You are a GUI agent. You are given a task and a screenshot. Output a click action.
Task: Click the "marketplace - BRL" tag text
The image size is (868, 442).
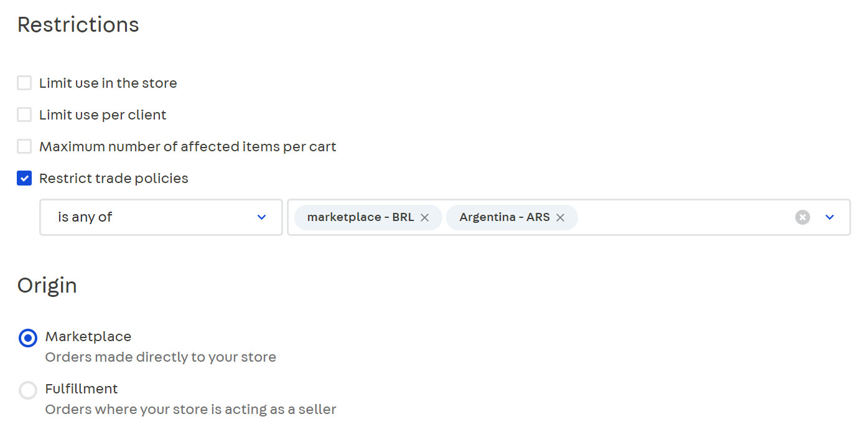360,217
